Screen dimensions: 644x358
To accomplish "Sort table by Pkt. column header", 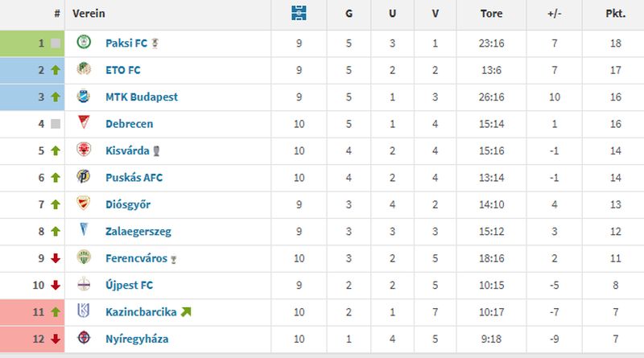I will [x=616, y=14].
